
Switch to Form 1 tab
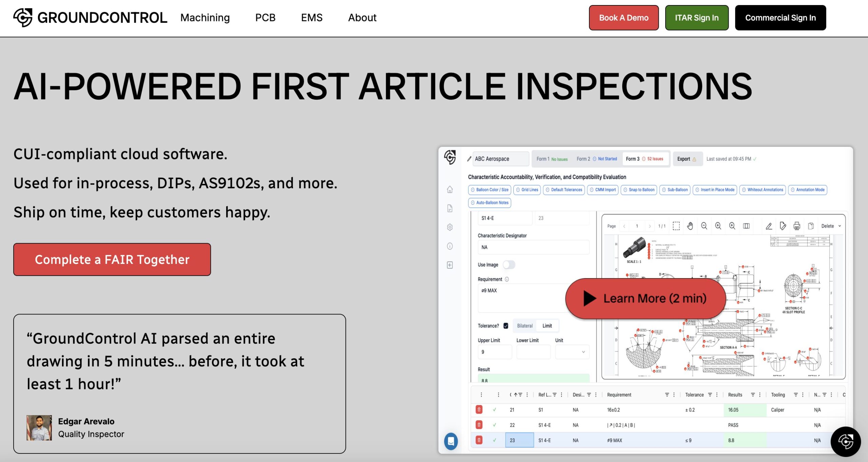tap(552, 159)
